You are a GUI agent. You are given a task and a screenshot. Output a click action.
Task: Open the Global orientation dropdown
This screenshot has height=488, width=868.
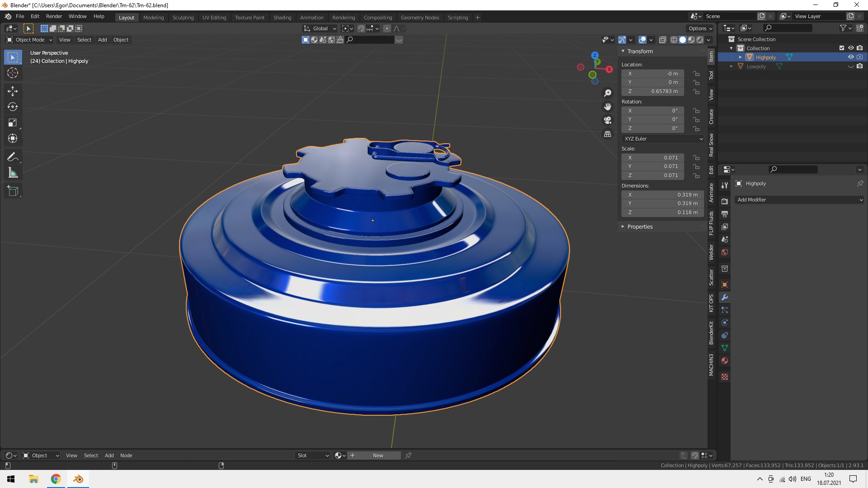320,28
